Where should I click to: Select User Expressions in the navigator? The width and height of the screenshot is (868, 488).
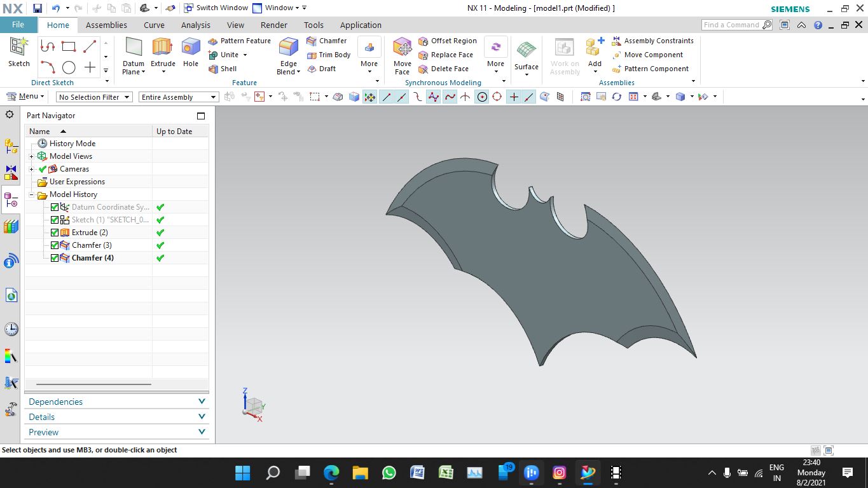[77, 182]
